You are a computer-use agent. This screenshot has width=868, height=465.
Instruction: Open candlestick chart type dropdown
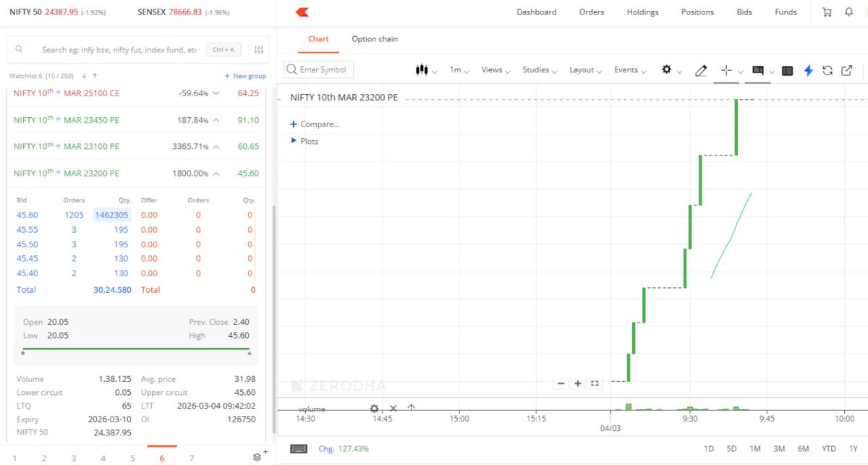click(x=426, y=70)
